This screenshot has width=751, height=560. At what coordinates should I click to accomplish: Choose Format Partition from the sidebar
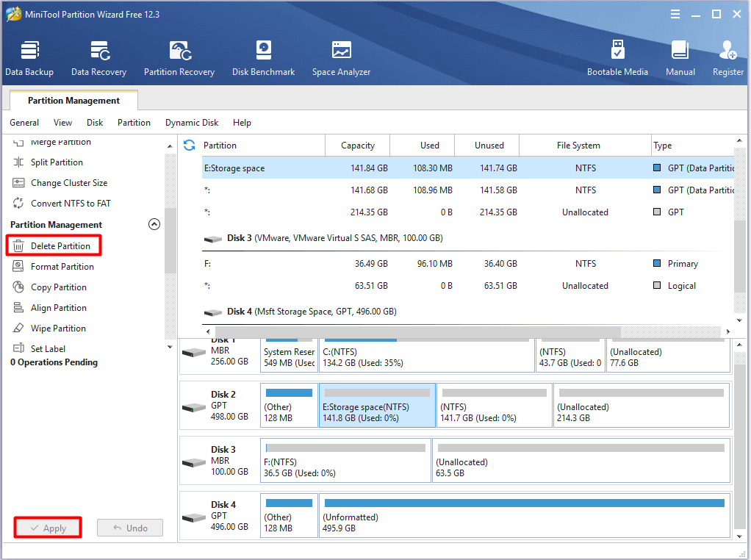62,266
